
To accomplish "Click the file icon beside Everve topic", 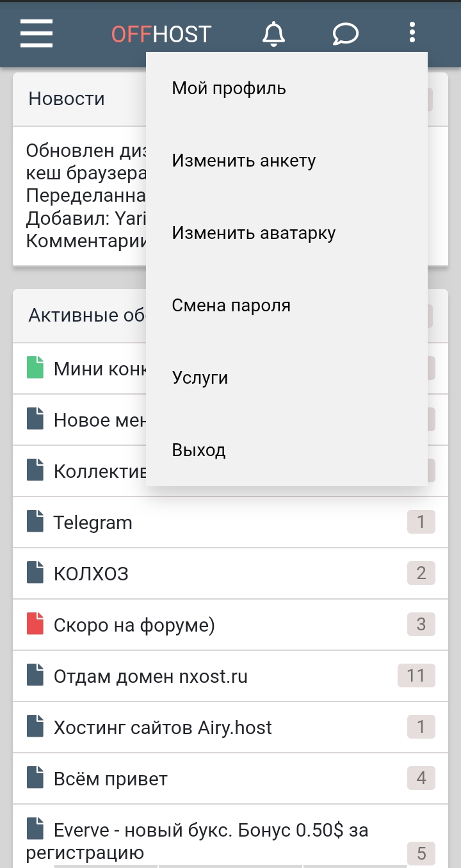I will point(35,828).
